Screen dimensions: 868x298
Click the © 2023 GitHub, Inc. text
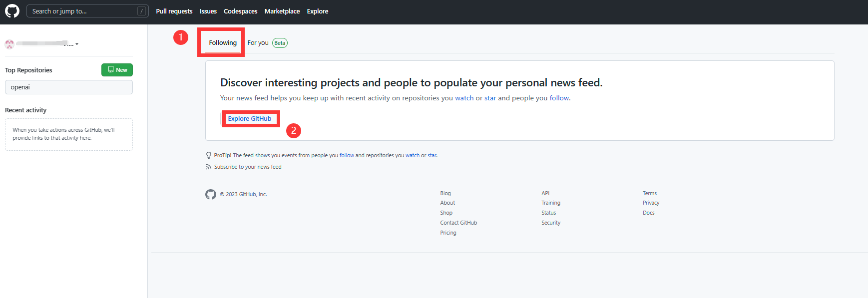[x=243, y=194]
